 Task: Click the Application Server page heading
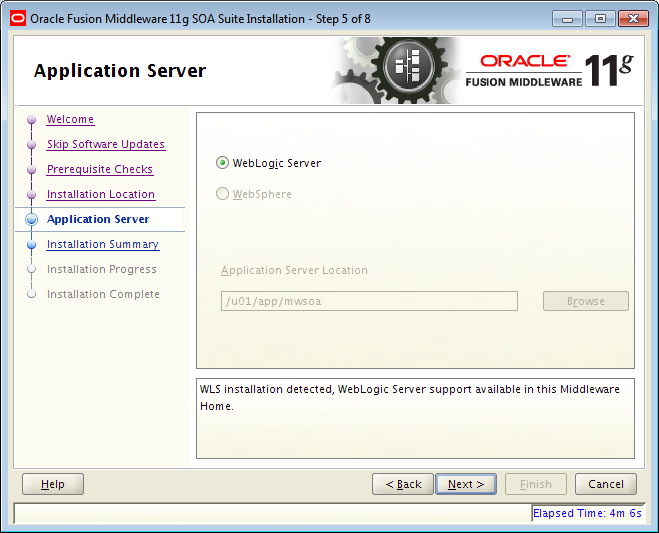pyautogui.click(x=120, y=71)
